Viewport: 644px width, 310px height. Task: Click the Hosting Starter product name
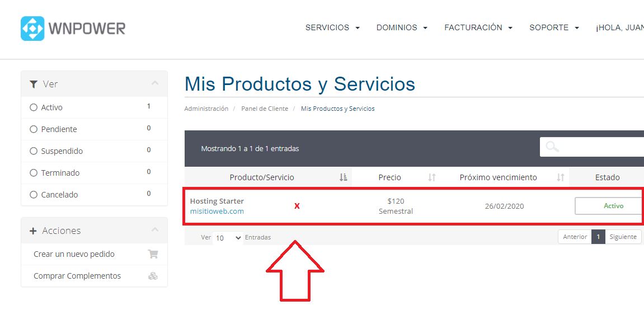click(217, 201)
